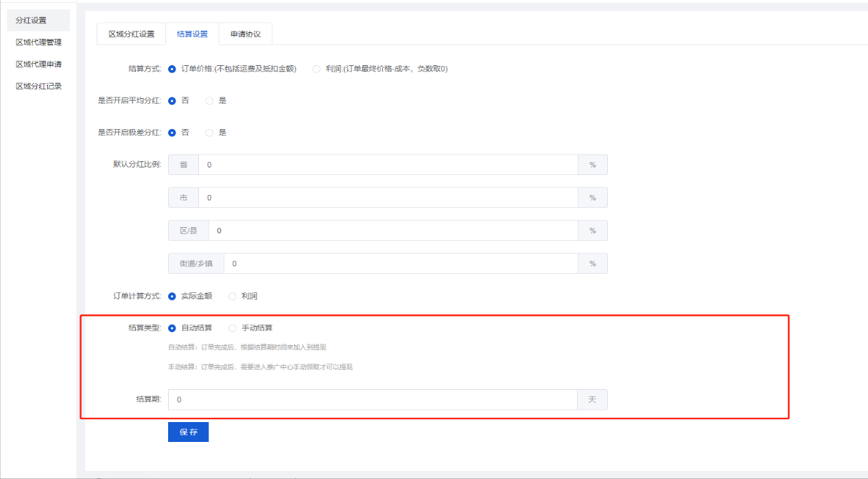Open 区域代理申请 sidebar item

pos(38,65)
